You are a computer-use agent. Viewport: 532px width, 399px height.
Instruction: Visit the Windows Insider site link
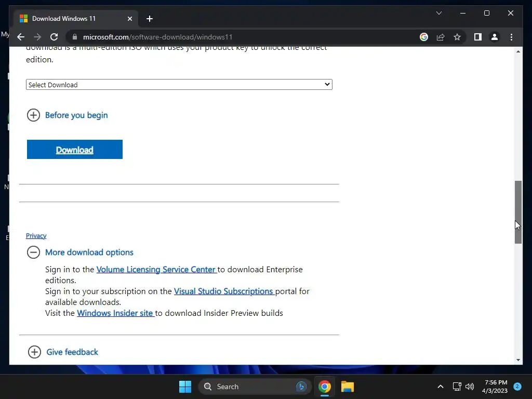[x=115, y=313]
